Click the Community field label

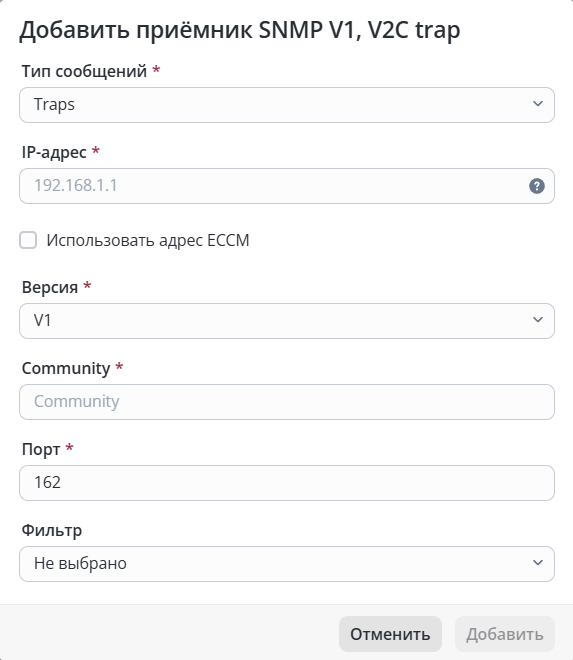click(66, 368)
